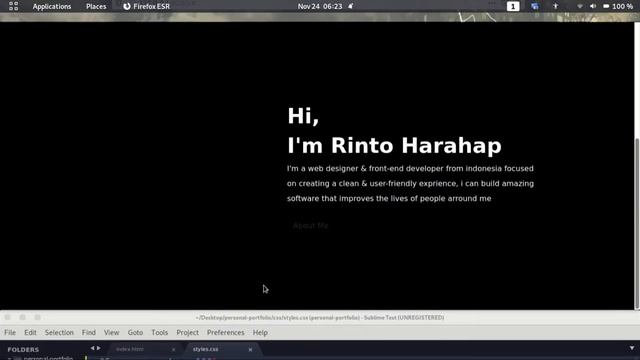Viewport: 640px width, 360px height.
Task: Open Sublime Text Project menu
Action: click(x=187, y=333)
